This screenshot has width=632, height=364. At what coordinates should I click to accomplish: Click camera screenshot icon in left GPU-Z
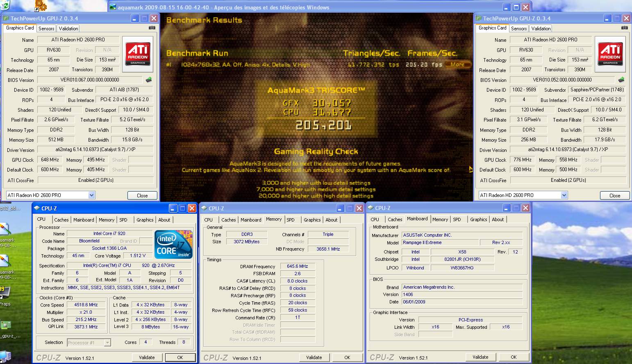[152, 28]
